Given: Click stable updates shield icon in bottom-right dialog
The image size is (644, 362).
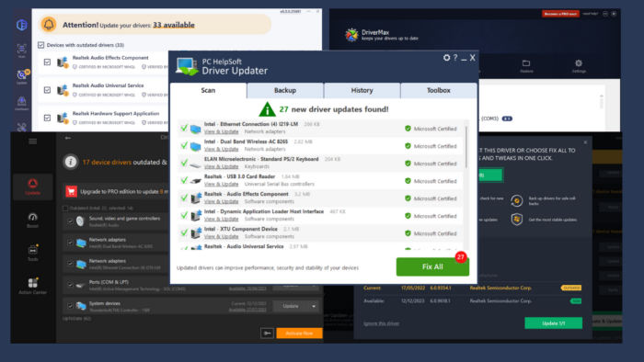Looking at the screenshot, I should pos(517,220).
